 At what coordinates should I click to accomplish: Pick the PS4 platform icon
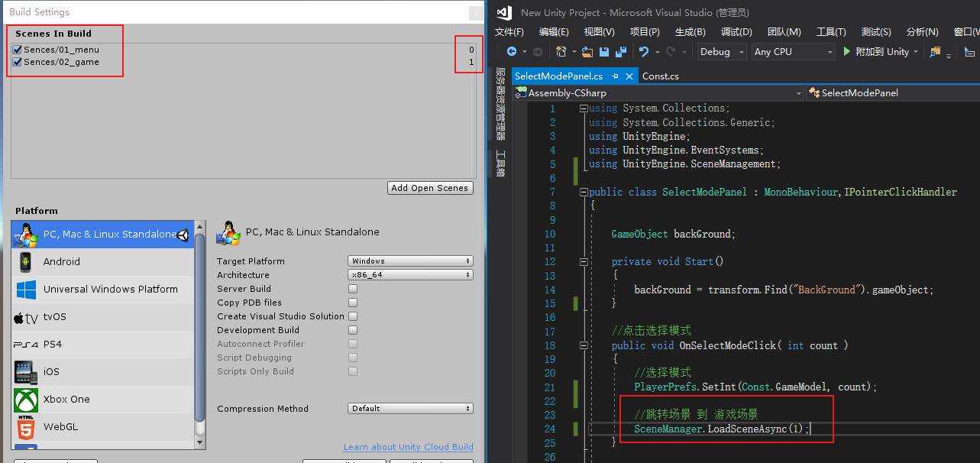click(x=26, y=345)
